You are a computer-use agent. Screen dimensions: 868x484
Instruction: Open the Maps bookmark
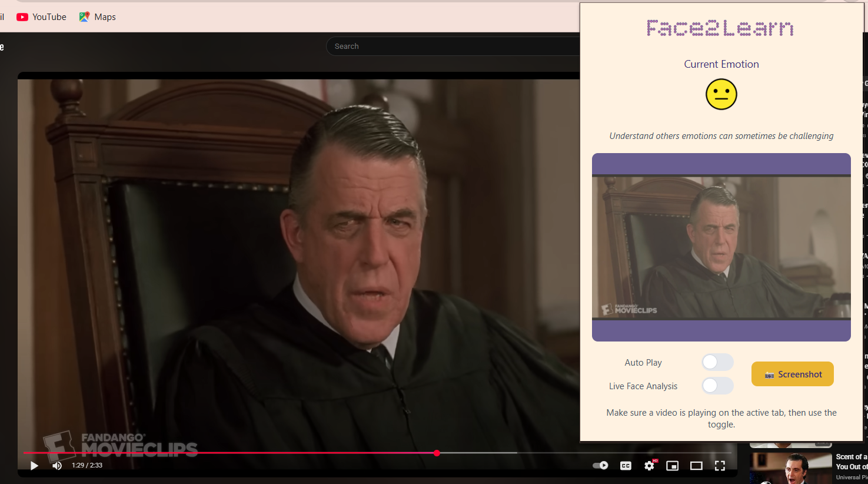click(x=97, y=17)
